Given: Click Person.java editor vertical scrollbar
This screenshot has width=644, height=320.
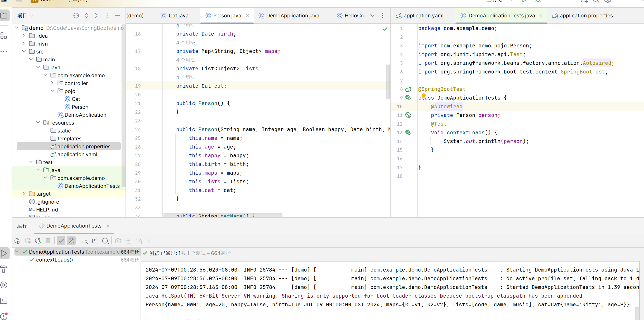Looking at the screenshot, I should click(388, 82).
